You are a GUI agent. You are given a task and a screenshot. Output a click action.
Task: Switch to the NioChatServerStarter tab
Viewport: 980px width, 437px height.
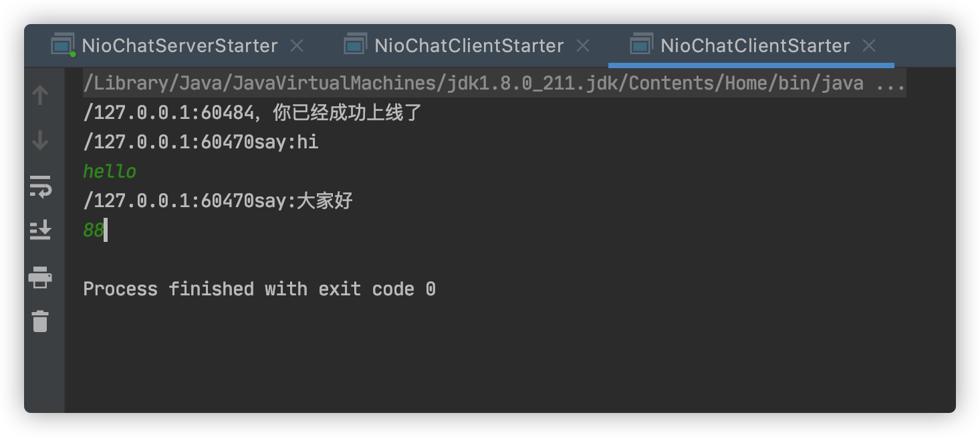[x=179, y=45]
